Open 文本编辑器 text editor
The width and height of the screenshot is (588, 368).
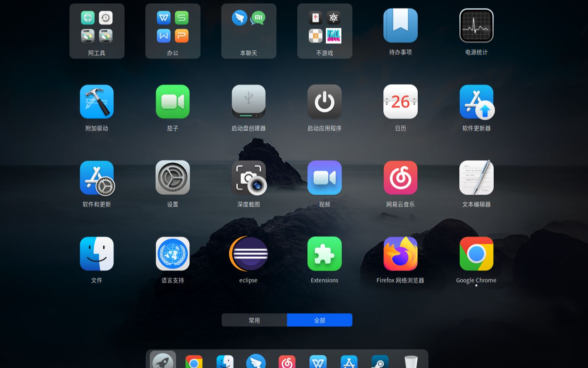click(x=477, y=178)
